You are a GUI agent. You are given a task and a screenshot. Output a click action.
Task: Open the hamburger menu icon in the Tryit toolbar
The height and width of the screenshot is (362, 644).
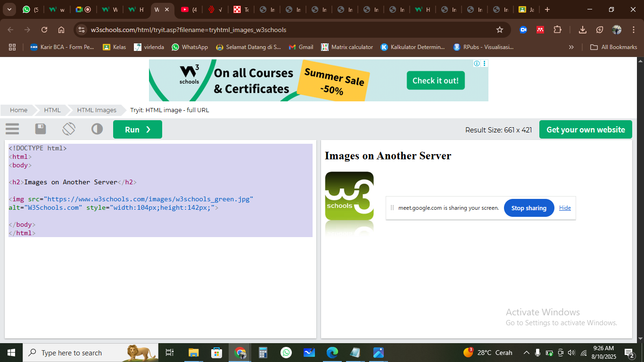(12, 129)
